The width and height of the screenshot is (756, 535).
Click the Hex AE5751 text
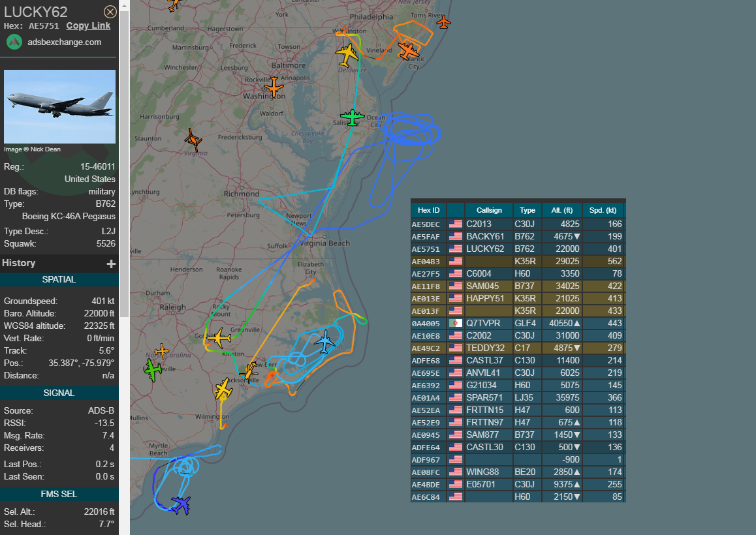click(31, 26)
